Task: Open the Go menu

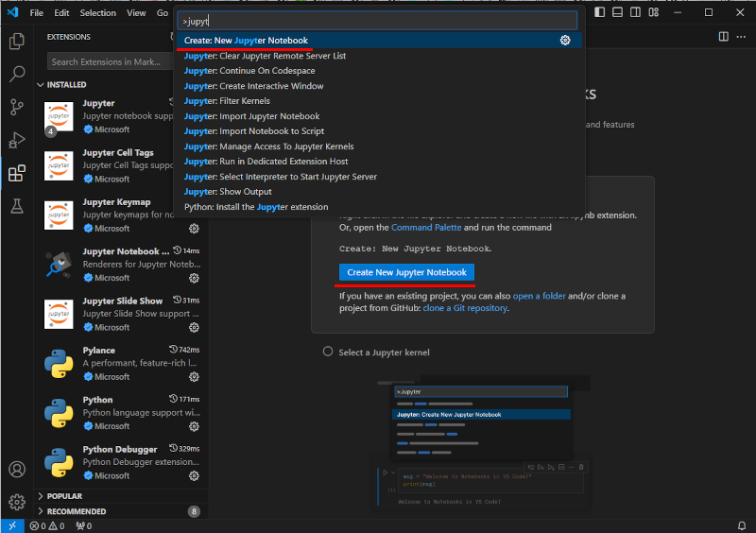Action: click(163, 13)
